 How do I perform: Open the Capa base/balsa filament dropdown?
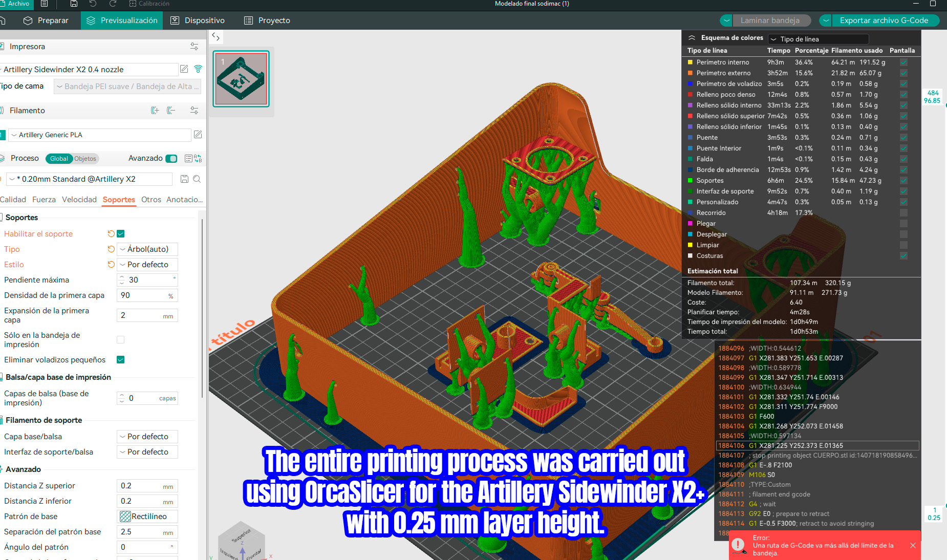(x=147, y=437)
